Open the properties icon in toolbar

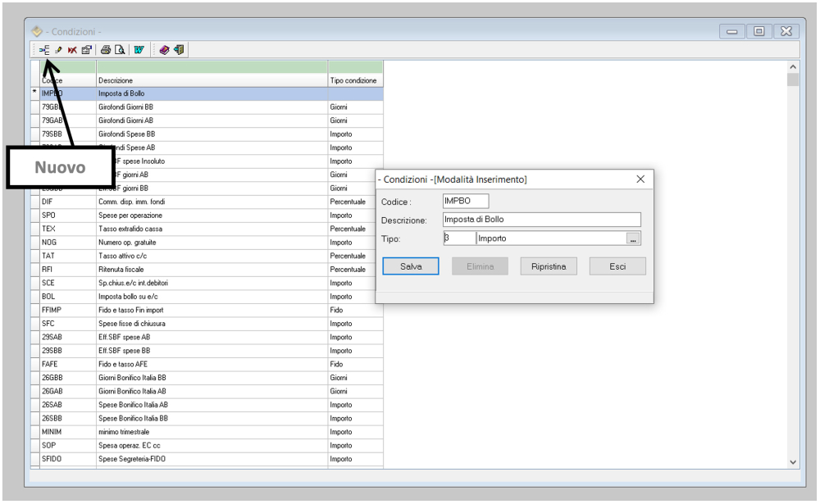86,51
